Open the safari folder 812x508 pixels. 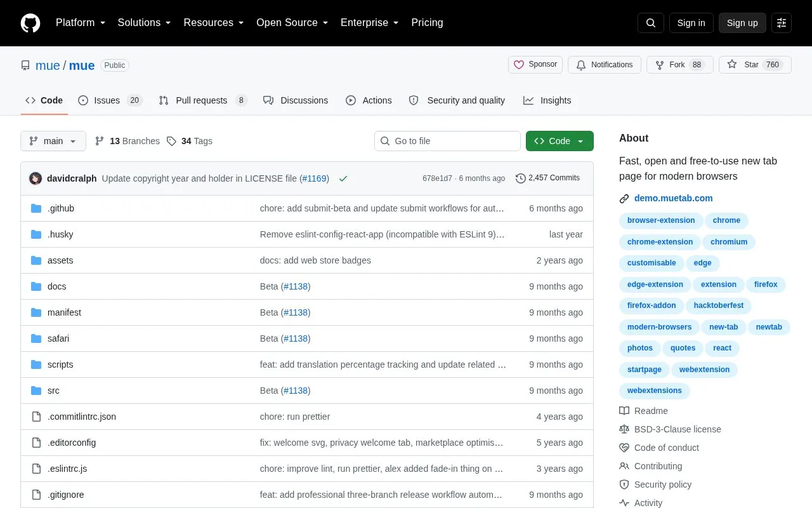tap(58, 338)
